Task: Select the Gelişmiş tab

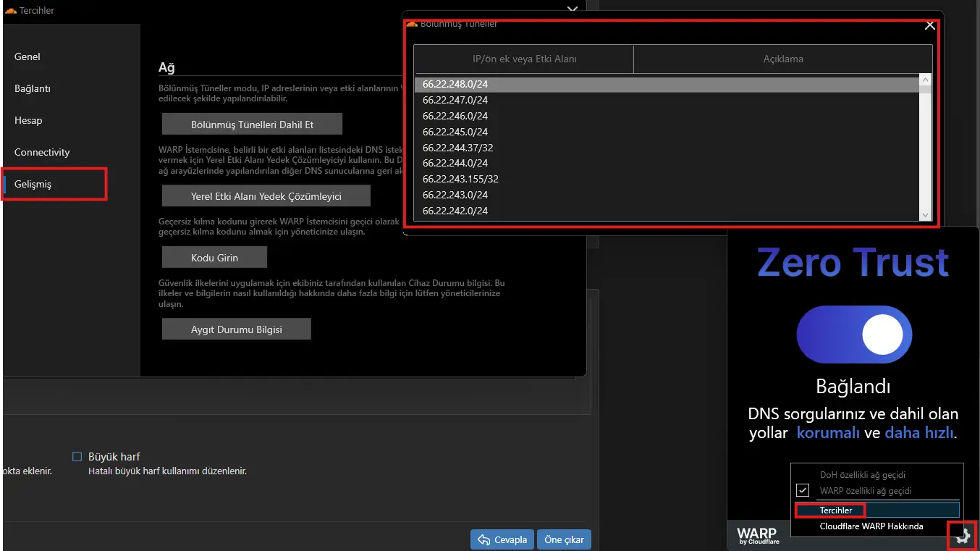Action: (x=33, y=184)
